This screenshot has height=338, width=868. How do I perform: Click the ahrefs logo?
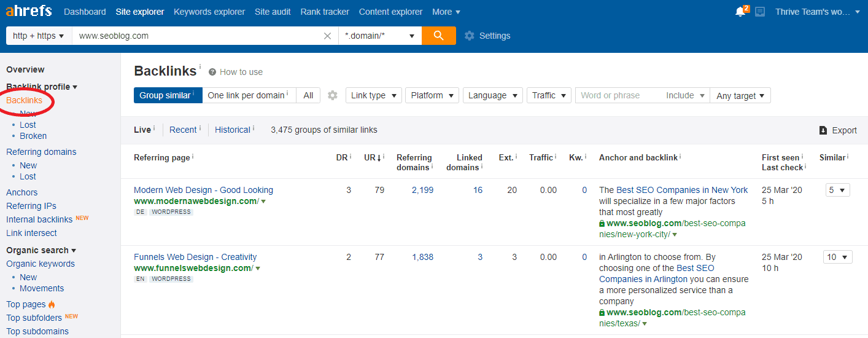click(x=29, y=11)
